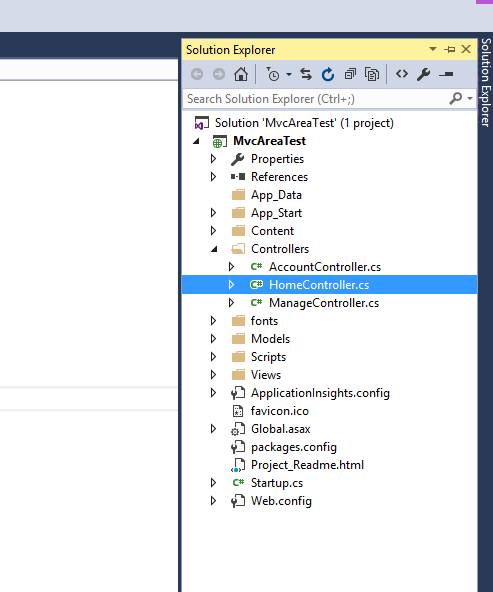Click the vertical Solution Explorer side tab
Screen dimensions: 493x592
[x=486, y=82]
